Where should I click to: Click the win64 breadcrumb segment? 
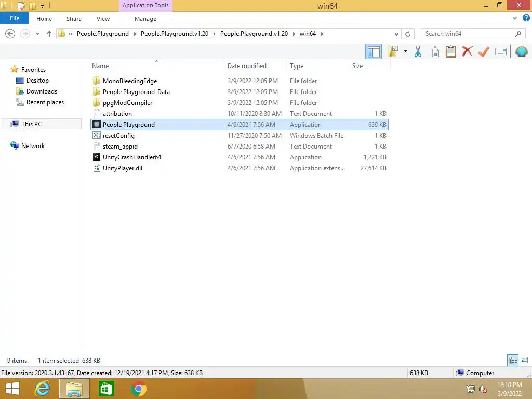(308, 34)
